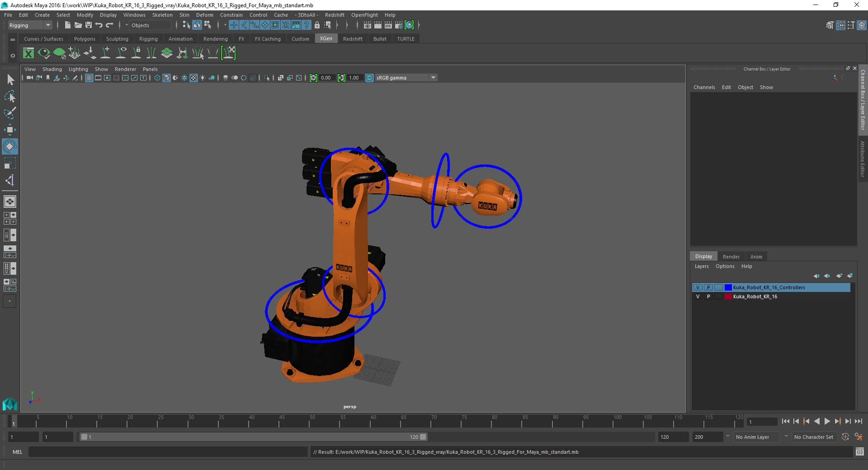Open Layers menu in layer editor
The height and width of the screenshot is (470, 868).
(x=702, y=266)
